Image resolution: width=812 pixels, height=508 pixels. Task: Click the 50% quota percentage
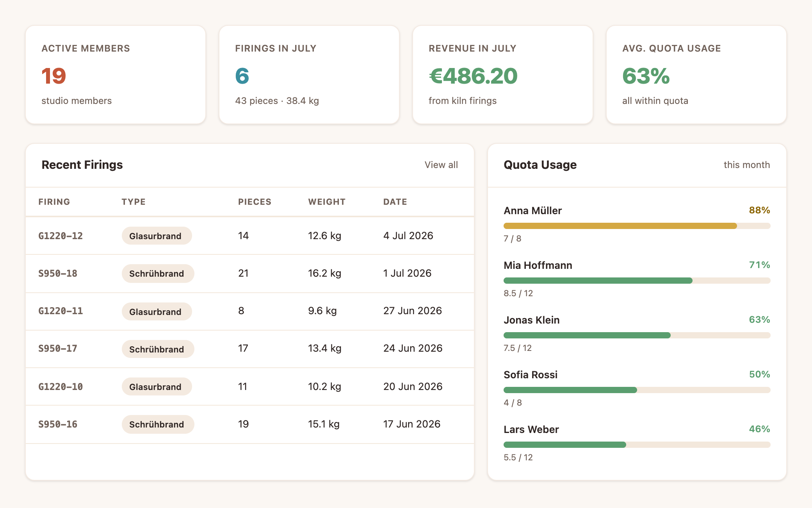759,374
